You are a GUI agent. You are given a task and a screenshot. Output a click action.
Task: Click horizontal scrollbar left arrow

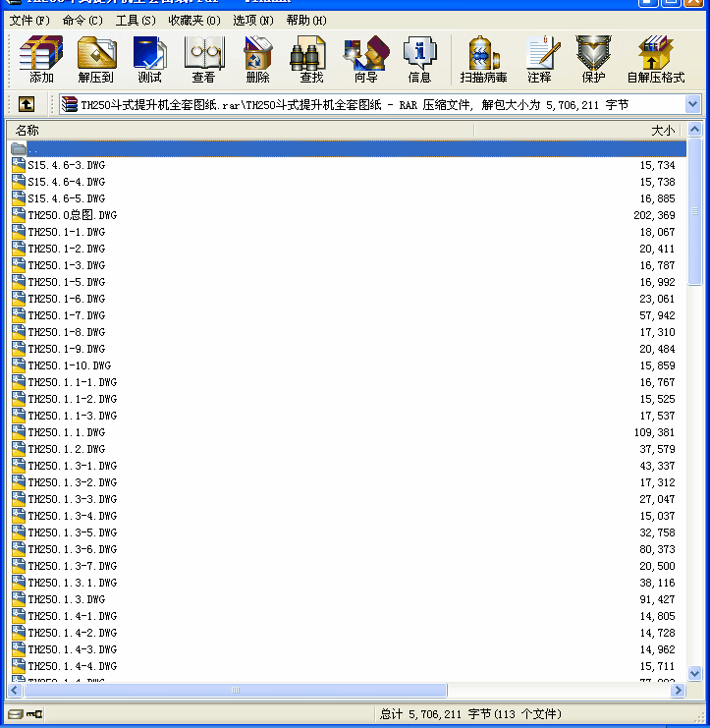coord(15,691)
